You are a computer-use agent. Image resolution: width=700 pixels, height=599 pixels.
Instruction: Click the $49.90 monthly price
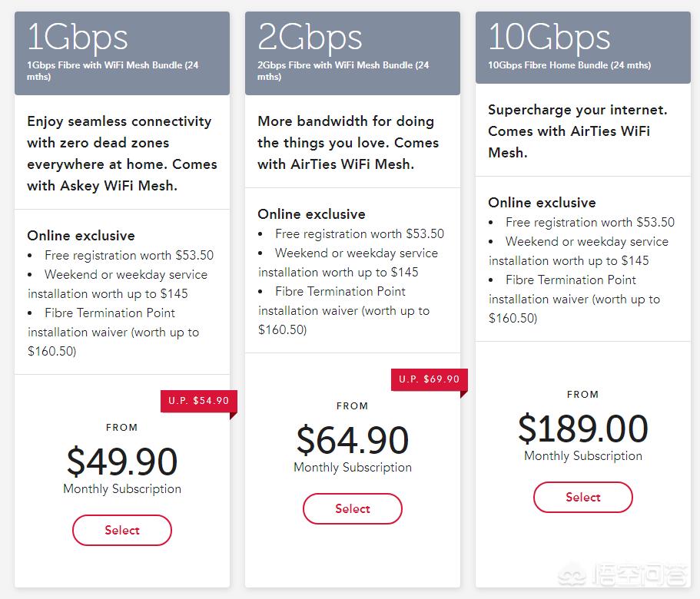click(x=122, y=462)
